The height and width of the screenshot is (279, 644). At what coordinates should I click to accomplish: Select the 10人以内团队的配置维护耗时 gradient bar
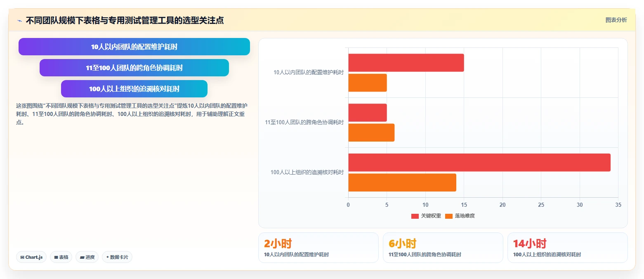coord(134,47)
